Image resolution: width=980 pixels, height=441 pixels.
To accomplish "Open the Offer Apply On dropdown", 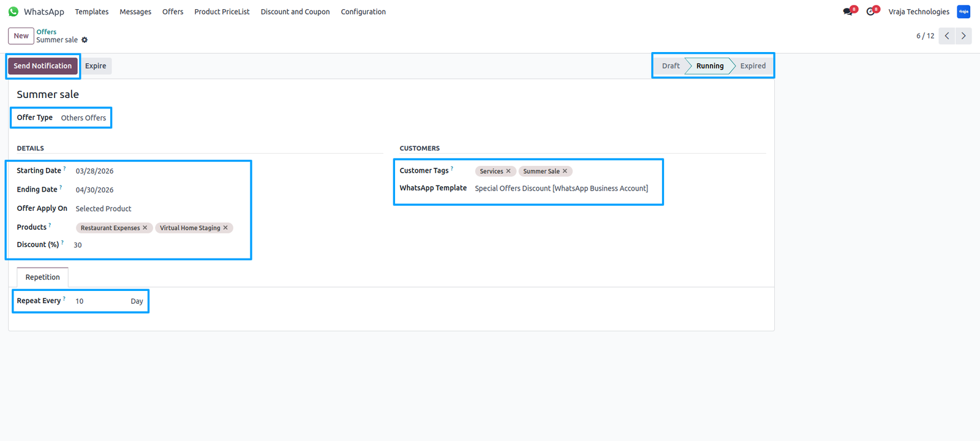I will [159, 209].
